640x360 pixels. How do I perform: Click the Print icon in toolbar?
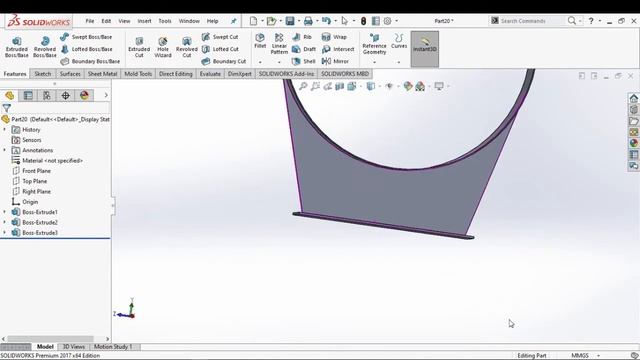[x=308, y=21]
